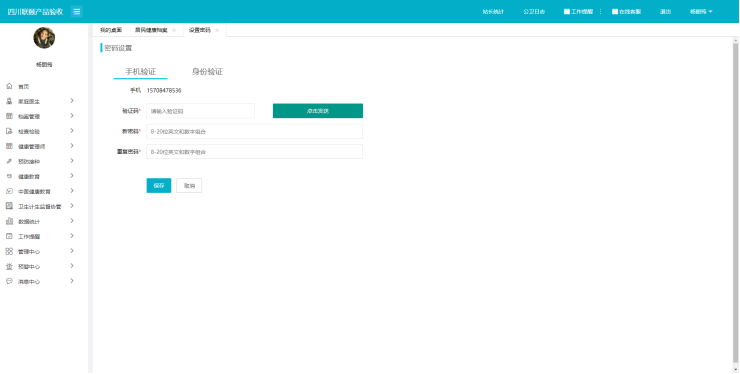Switch to the 居民健康档案 tab

coord(151,30)
